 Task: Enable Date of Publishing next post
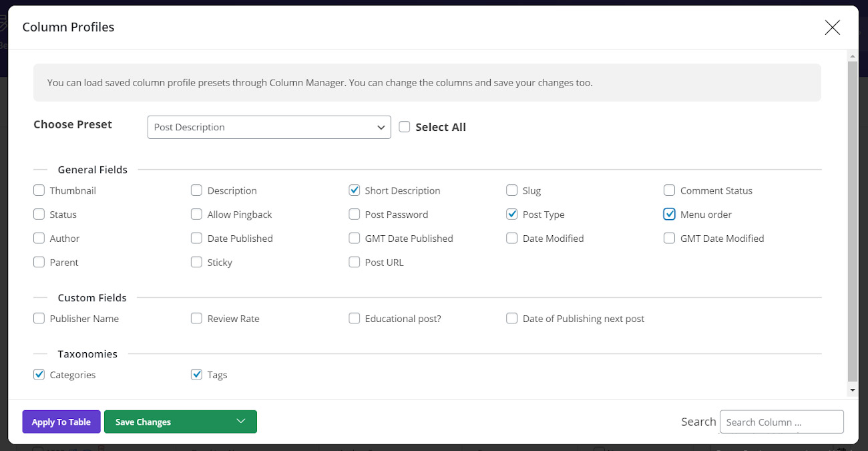(512, 319)
